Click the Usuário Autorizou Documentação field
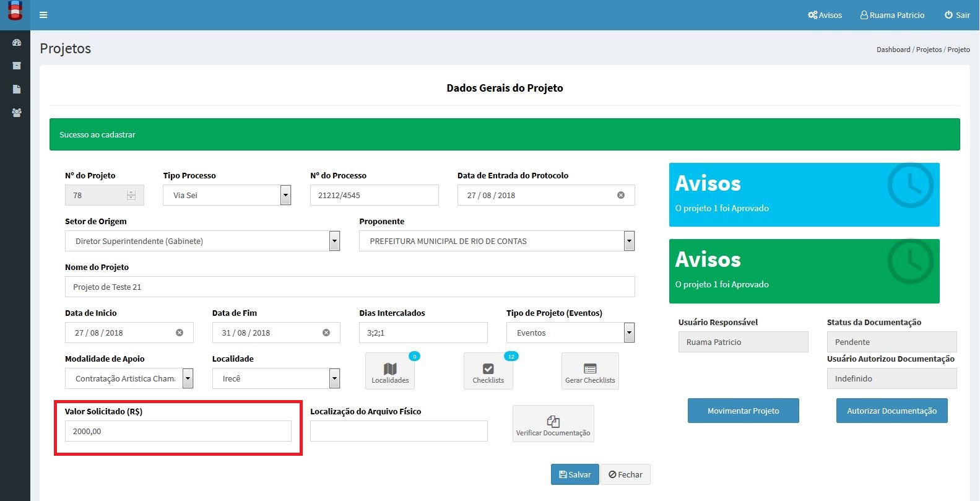 coord(892,378)
